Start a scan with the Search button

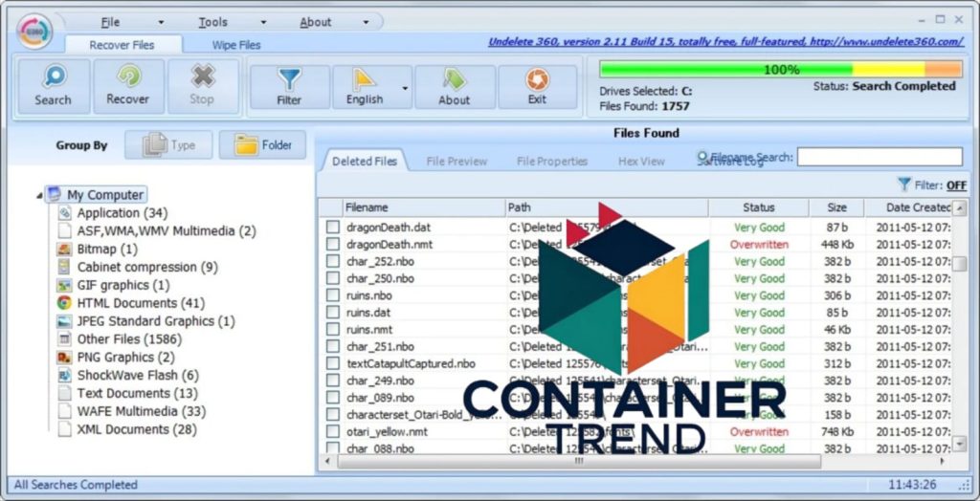54,86
